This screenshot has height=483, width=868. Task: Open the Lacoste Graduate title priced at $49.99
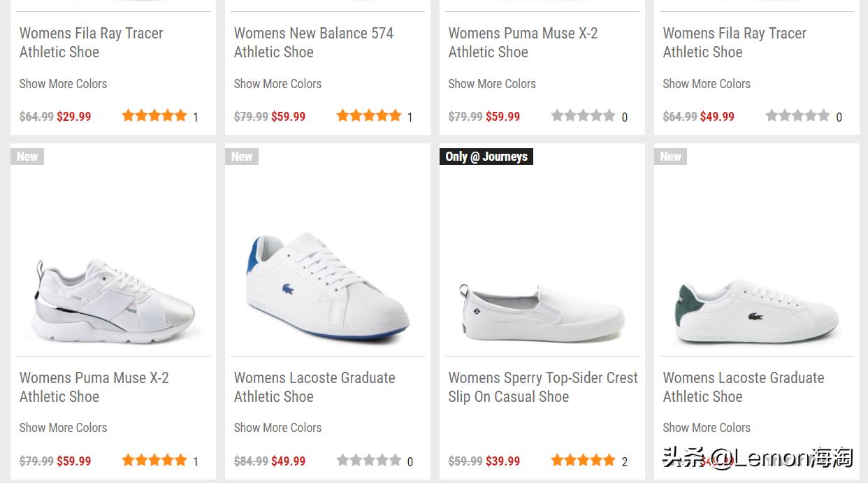(314, 387)
